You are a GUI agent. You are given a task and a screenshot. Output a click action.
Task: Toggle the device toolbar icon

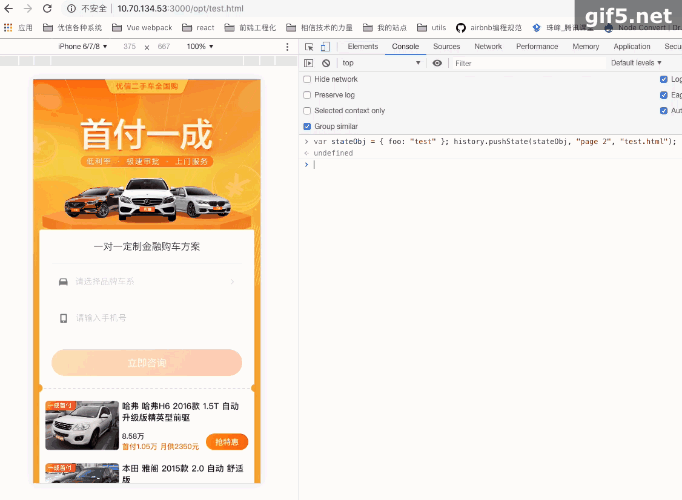click(x=325, y=47)
